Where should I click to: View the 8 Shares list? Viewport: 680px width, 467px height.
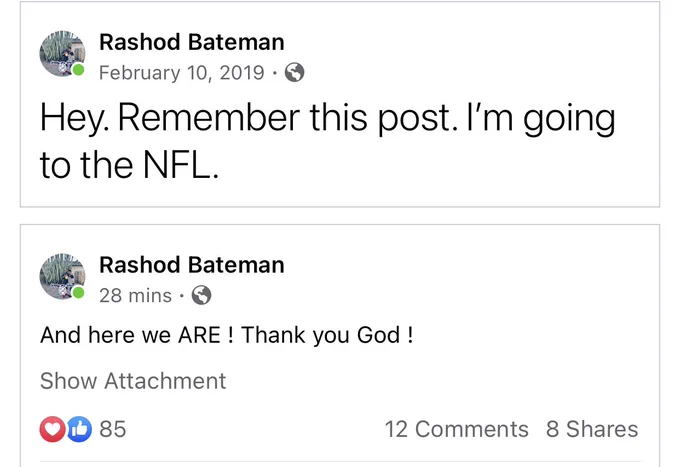592,429
